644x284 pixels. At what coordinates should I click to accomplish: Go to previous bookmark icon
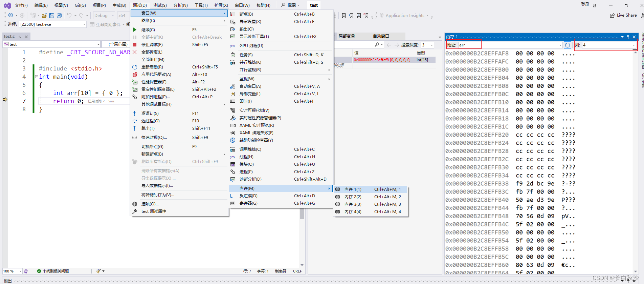pos(351,16)
